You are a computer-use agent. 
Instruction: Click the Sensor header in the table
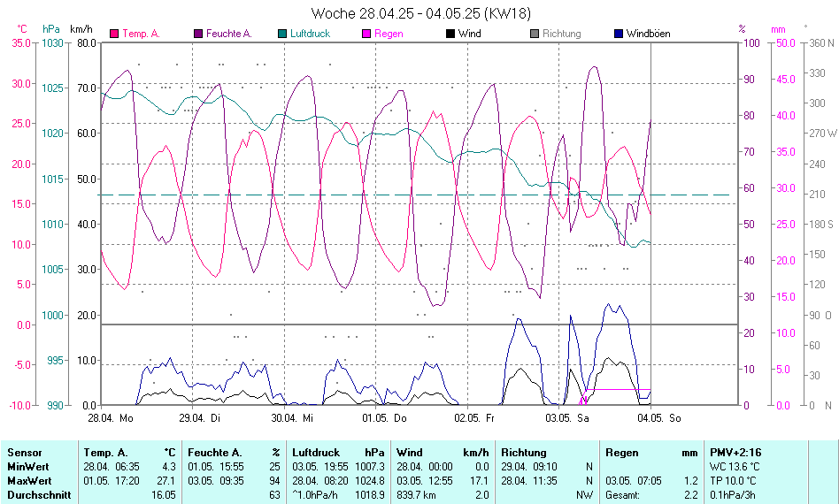25,453
